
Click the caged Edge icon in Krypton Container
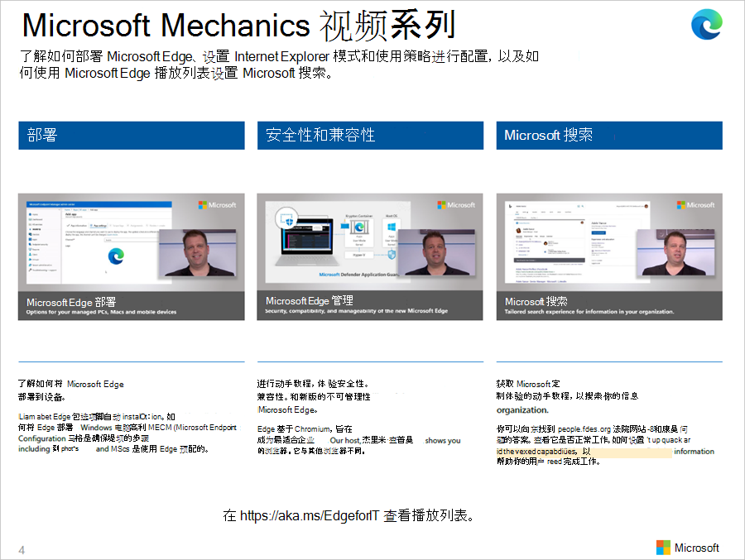pos(359,226)
